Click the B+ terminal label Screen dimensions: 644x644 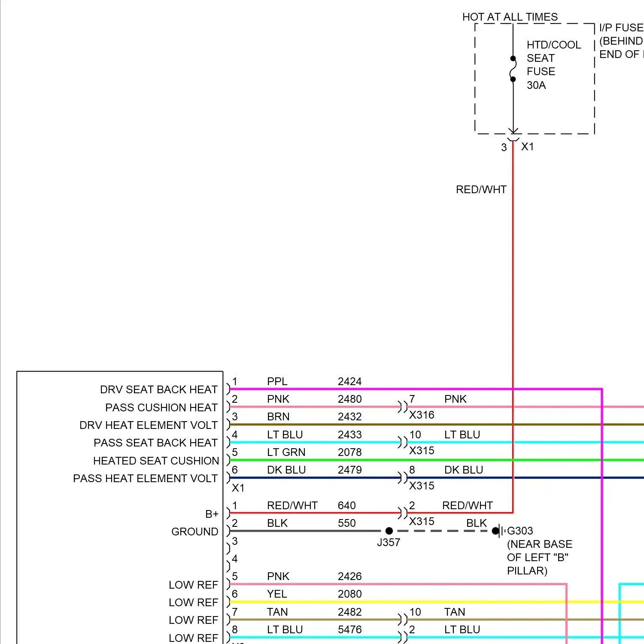click(212, 514)
